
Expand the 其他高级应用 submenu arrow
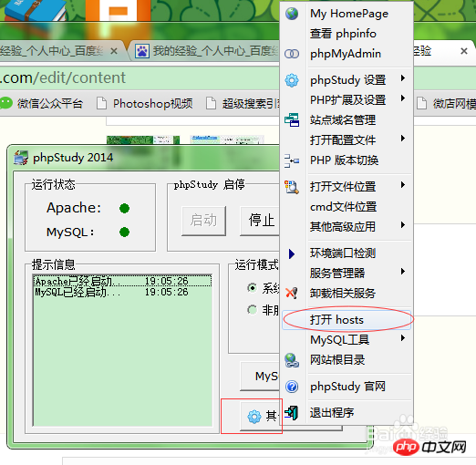pos(403,225)
